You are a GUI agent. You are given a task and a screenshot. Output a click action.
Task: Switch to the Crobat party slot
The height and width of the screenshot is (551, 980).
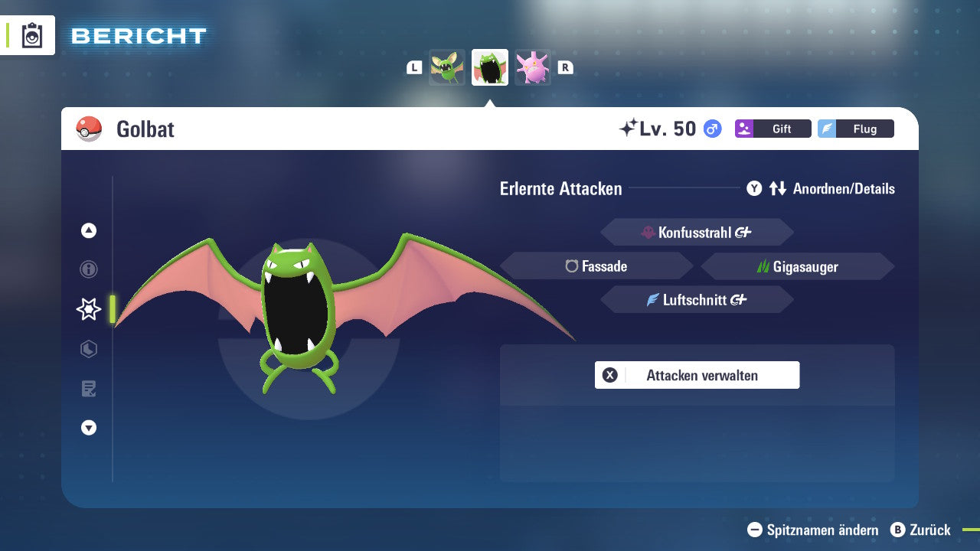click(x=533, y=67)
